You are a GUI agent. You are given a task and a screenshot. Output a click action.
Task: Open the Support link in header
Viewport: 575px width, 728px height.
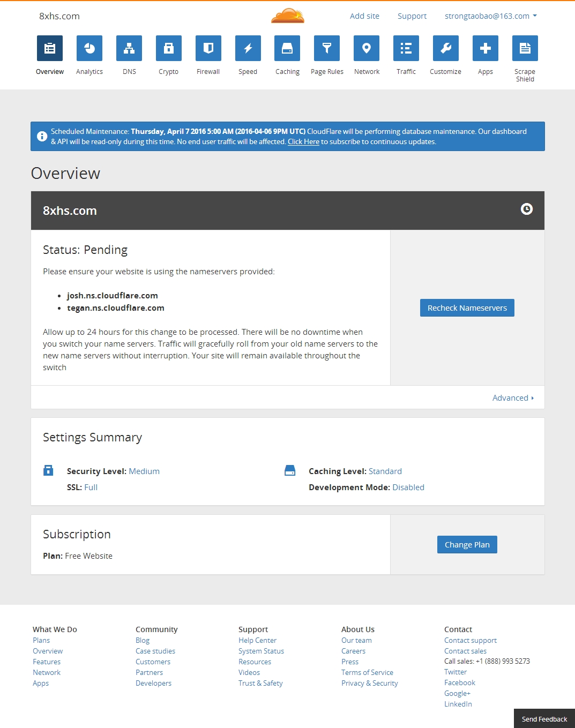pyautogui.click(x=412, y=16)
